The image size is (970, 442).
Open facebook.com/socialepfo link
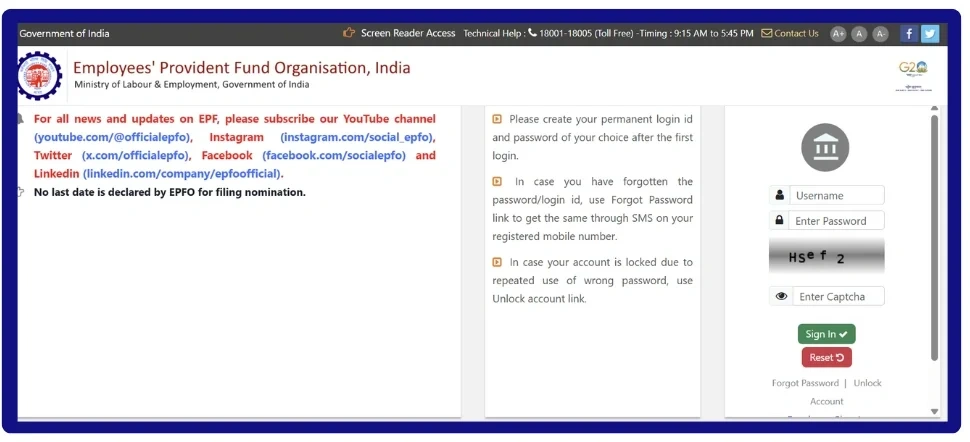334,155
